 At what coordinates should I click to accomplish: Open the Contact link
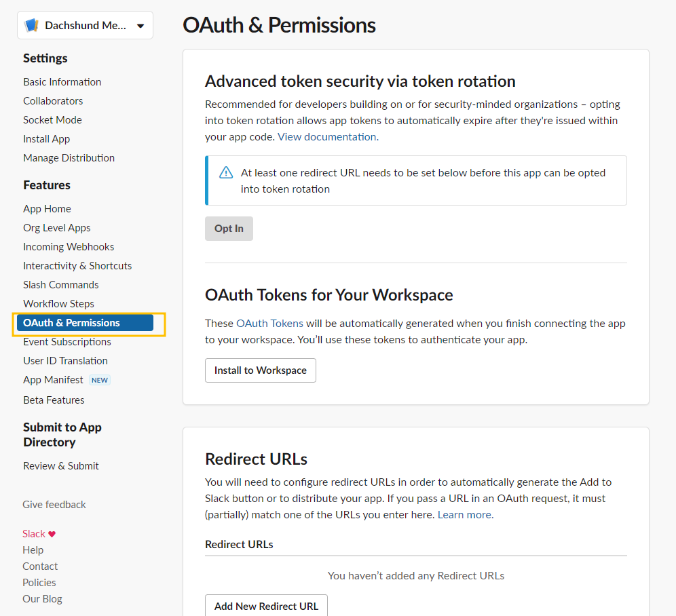(40, 566)
